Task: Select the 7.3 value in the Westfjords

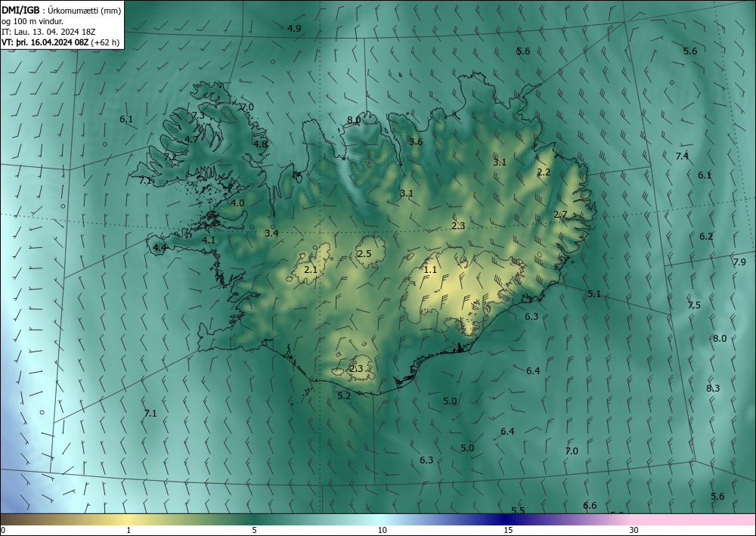Action: [198, 115]
